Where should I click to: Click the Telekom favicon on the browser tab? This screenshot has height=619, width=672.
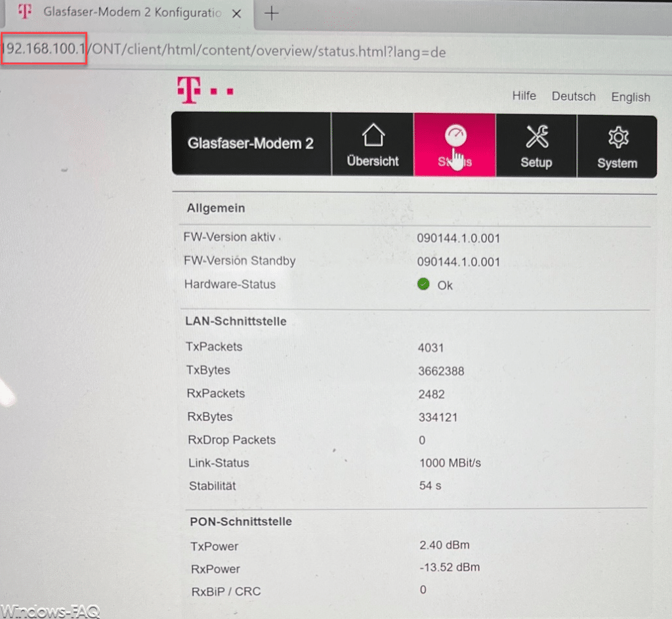[x=24, y=12]
